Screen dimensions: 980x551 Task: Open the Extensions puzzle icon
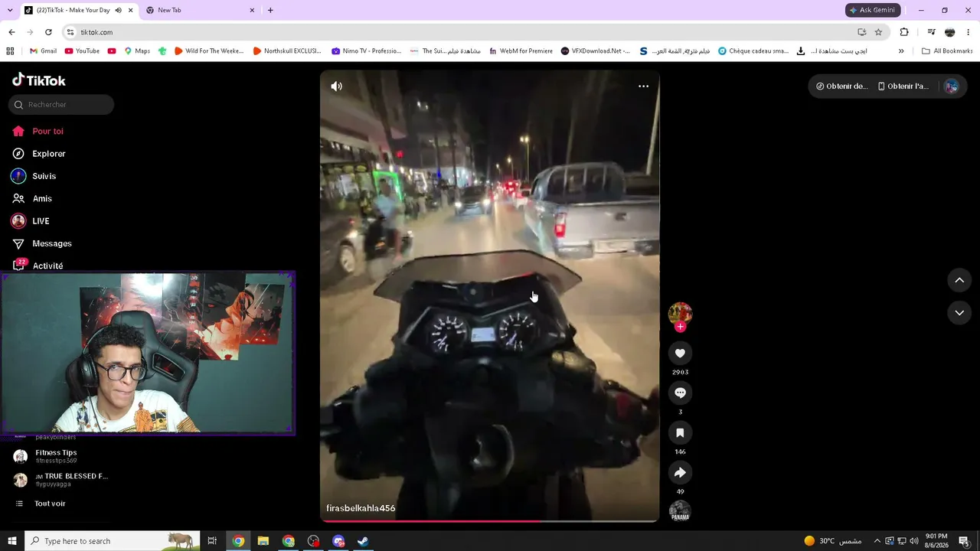904,32
